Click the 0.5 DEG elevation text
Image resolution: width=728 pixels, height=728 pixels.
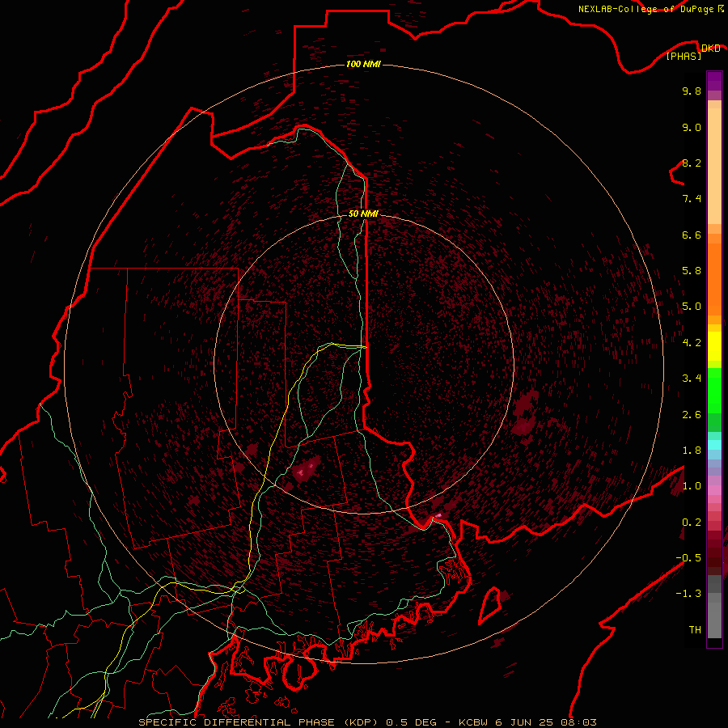[x=412, y=722]
